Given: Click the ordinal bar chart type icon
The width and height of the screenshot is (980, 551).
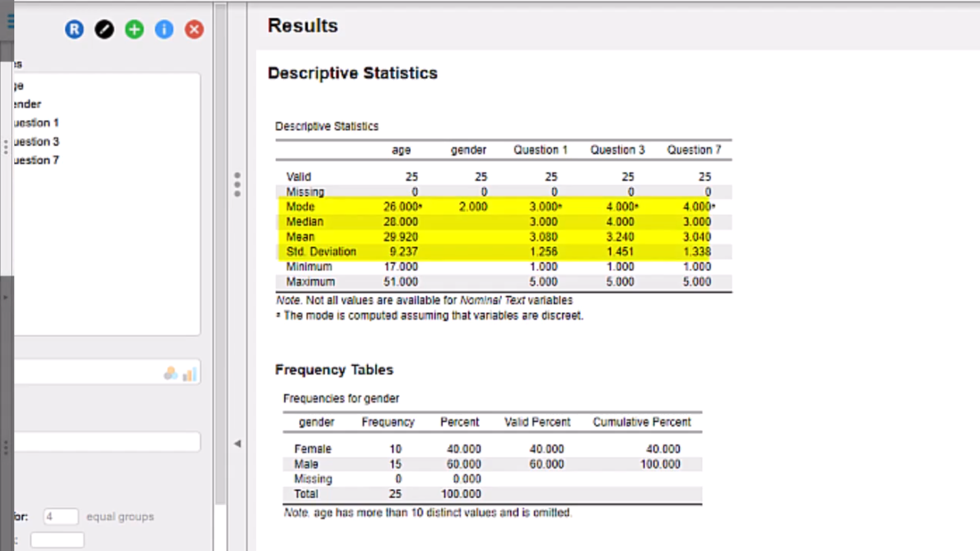Looking at the screenshot, I should pos(189,375).
